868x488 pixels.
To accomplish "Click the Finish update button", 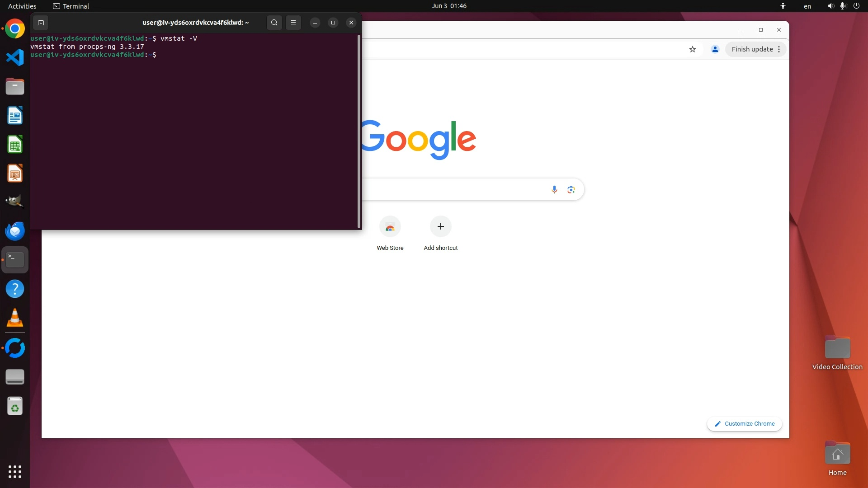I will (752, 49).
